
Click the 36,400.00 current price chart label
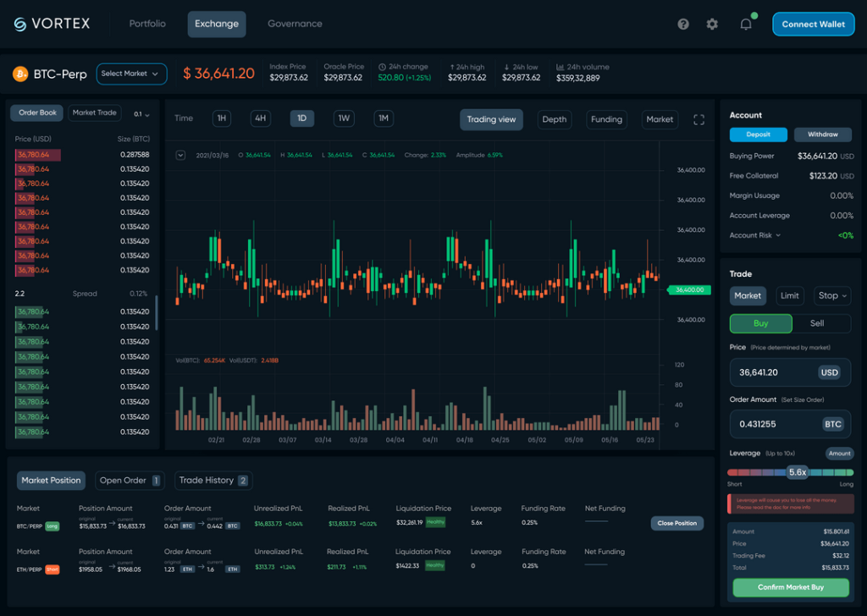(x=689, y=290)
